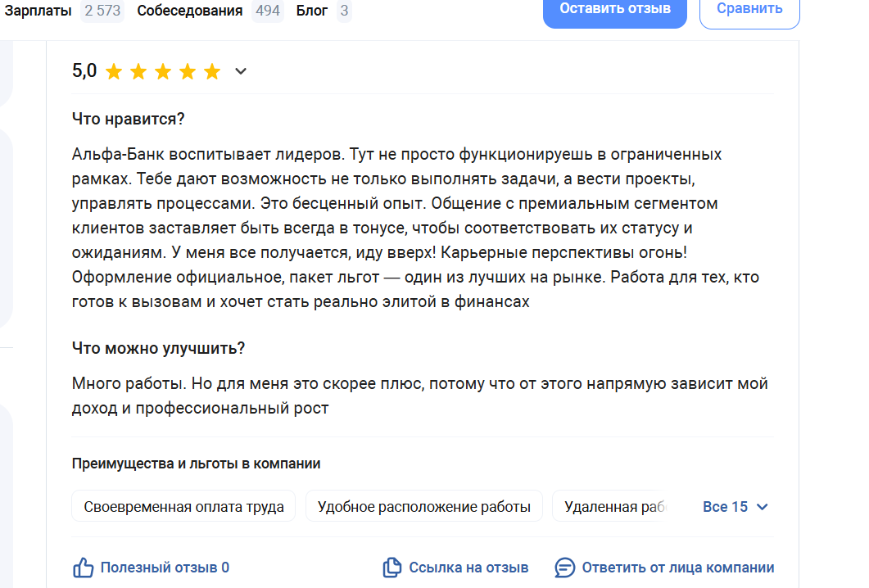
Task: Click the fifth rating star
Action: [x=212, y=72]
